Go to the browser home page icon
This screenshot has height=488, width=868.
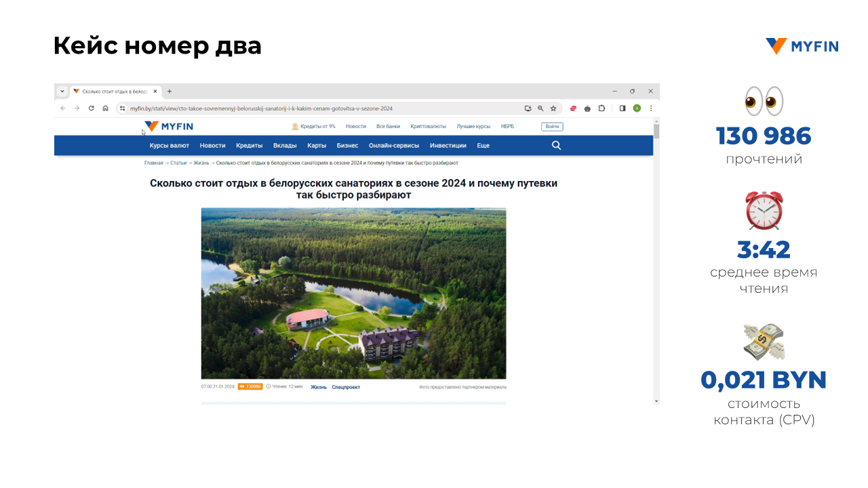pyautogui.click(x=105, y=108)
